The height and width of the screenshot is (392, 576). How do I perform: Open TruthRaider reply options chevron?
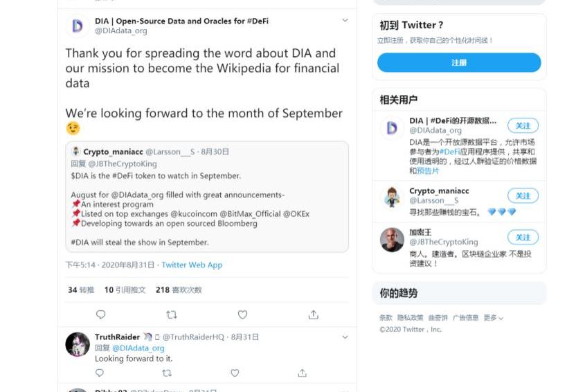345,337
